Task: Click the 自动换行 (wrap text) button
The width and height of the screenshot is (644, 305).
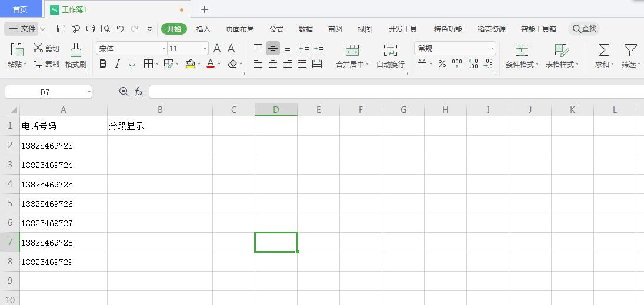Action: 391,56
